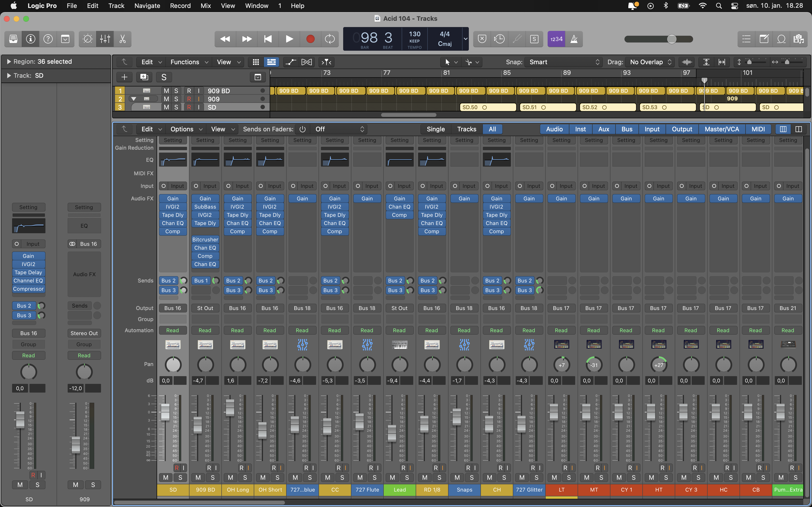The width and height of the screenshot is (812, 507).
Task: Toggle Sends on Faders power button
Action: click(x=302, y=129)
